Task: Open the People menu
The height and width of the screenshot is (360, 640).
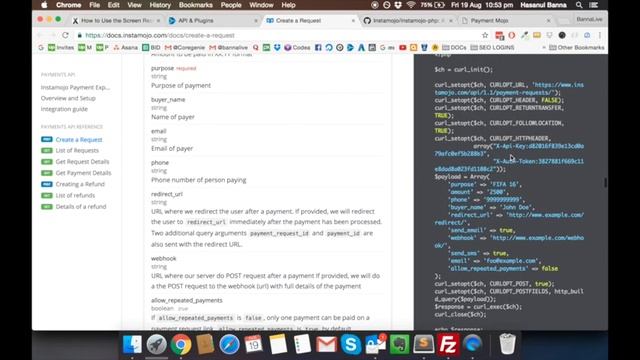Action: (x=231, y=5)
